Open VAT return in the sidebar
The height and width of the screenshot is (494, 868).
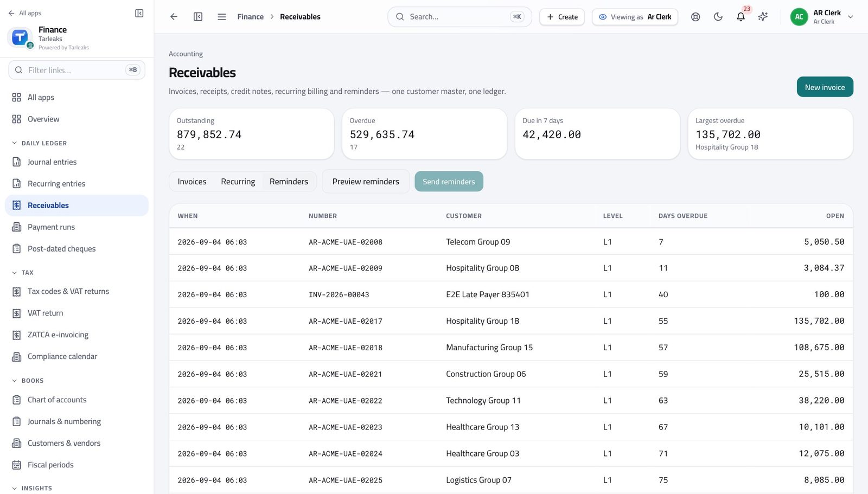[76, 313]
